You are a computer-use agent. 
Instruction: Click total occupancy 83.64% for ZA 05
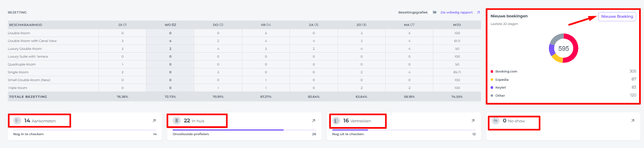tap(314, 97)
